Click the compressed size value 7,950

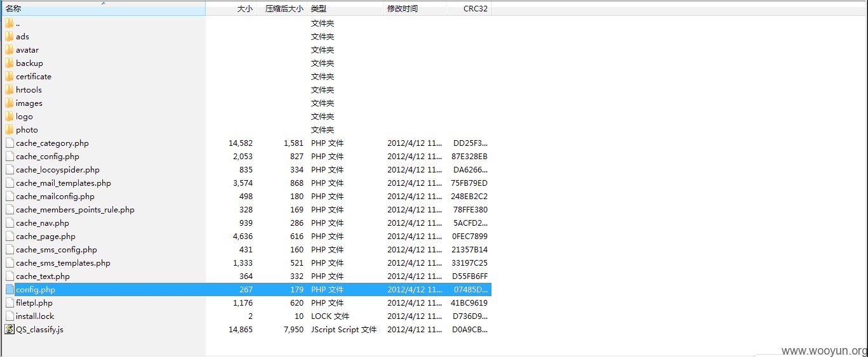(293, 330)
